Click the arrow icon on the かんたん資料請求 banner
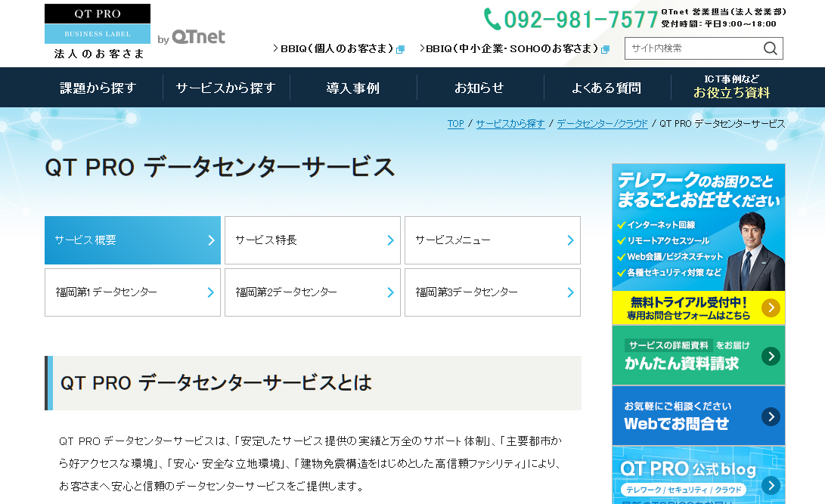This screenshot has width=825, height=504. pos(771,357)
